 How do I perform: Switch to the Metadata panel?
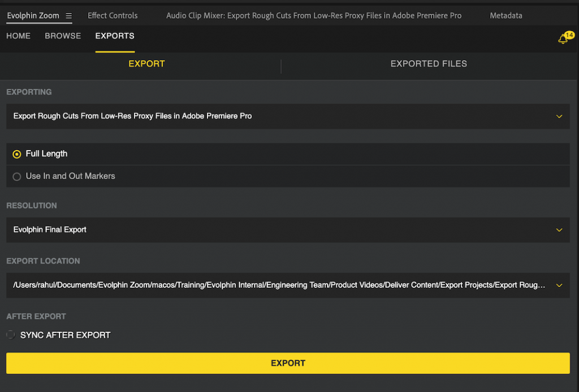click(x=506, y=15)
